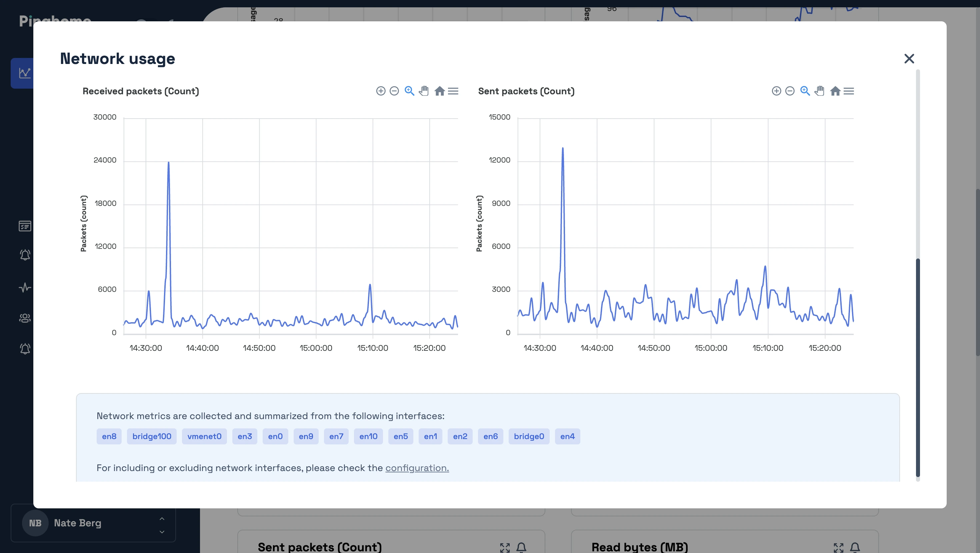Activate panning hand tool on Sent packets chart
980x553 pixels.
point(819,91)
